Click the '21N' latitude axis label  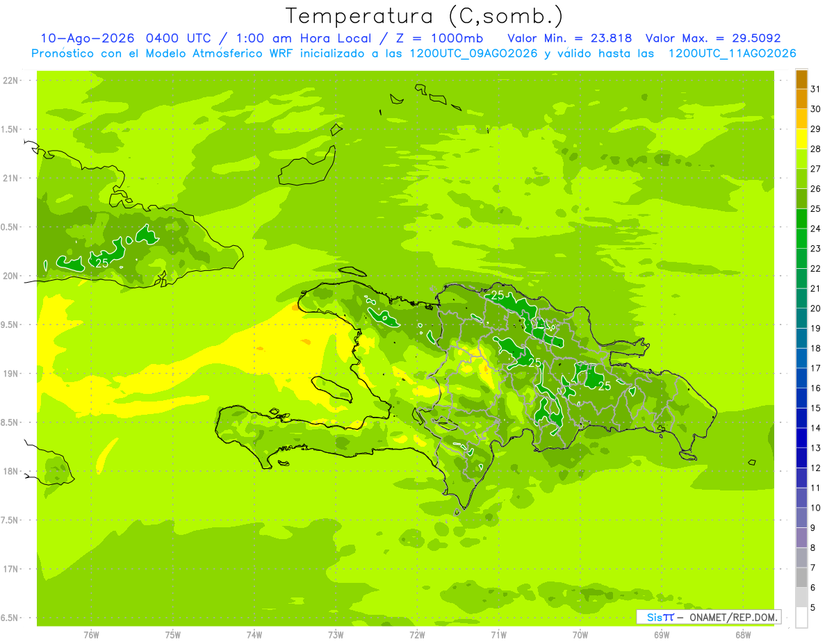[x=12, y=179]
